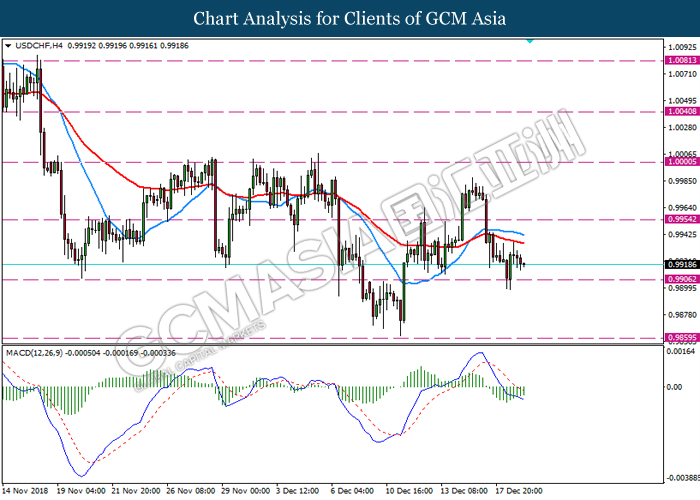Viewport: 700px width, 500px height.
Task: Click the 19 Nov 04:00 time label
Action: click(81, 491)
